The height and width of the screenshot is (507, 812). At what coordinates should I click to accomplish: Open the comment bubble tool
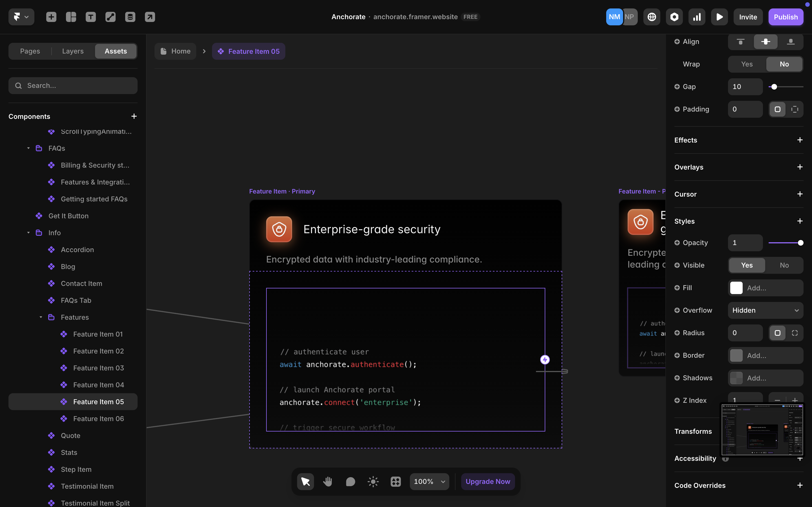(350, 482)
